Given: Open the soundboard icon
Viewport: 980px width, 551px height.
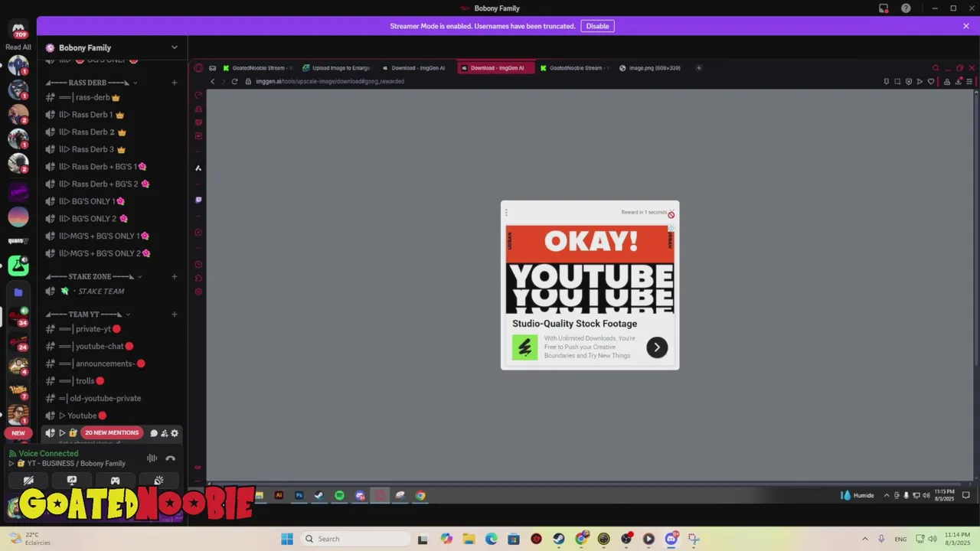Looking at the screenshot, I should tap(158, 481).
